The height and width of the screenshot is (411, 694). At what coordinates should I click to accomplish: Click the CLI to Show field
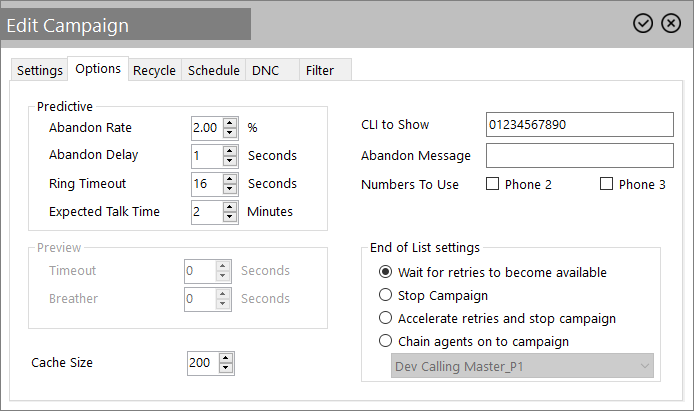click(x=580, y=125)
